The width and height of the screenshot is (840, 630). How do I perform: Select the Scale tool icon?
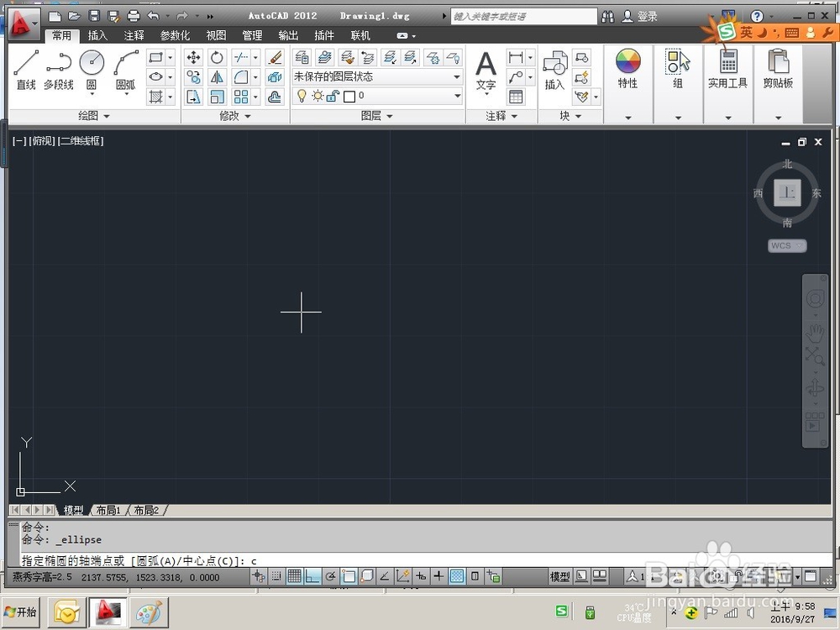click(217, 97)
